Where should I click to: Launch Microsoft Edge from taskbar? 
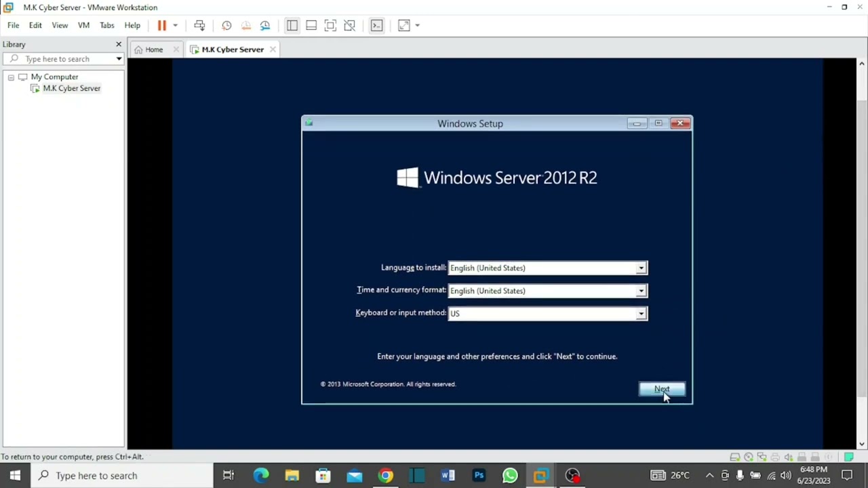[261, 476]
